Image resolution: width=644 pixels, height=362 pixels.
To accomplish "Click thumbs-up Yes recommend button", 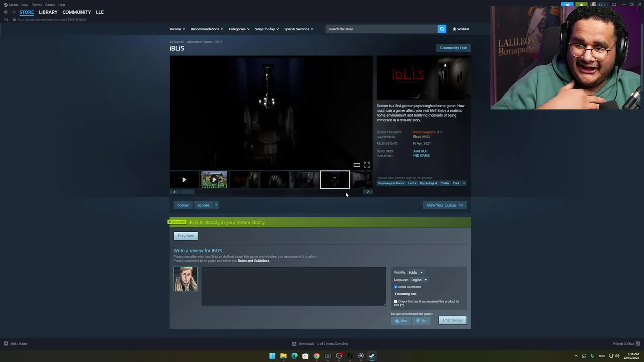I will [x=401, y=320].
